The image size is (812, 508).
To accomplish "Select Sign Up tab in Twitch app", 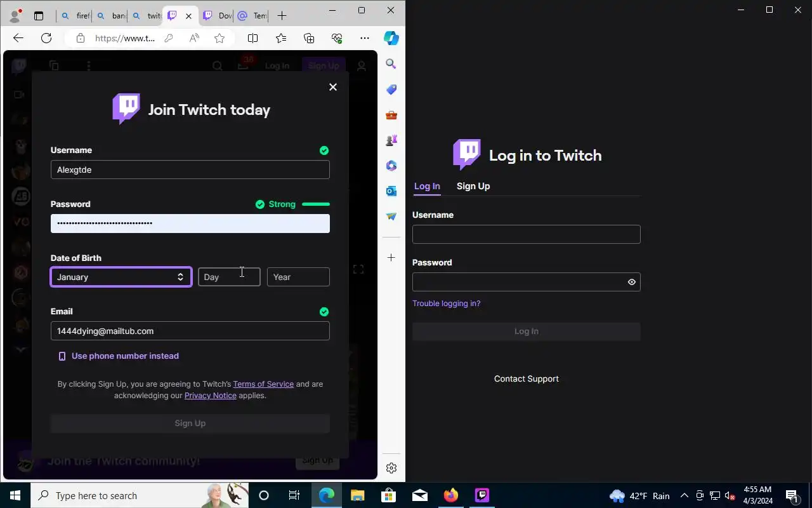I will point(473,186).
